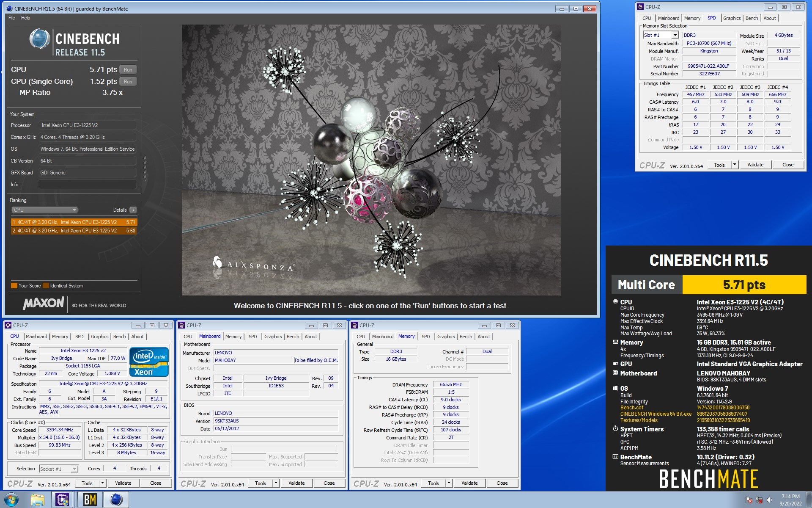Switch to Cinebench via its taskbar icon
Viewport: 812px width, 508px height.
point(116,500)
